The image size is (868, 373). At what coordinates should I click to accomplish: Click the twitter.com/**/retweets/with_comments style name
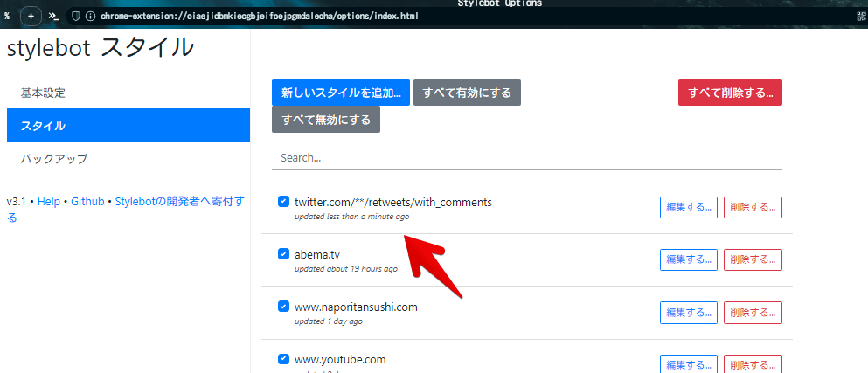tap(393, 202)
